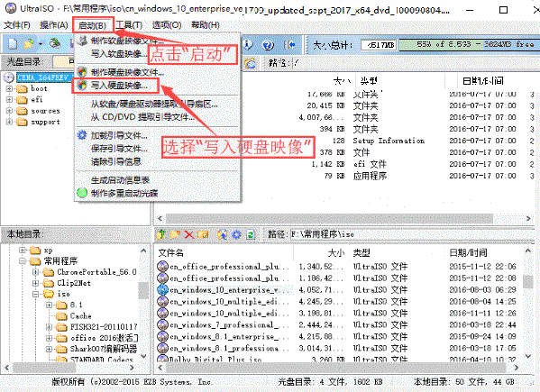Select cn_windows_8.1_enterprise file row
540x392 pixels.
339,336
